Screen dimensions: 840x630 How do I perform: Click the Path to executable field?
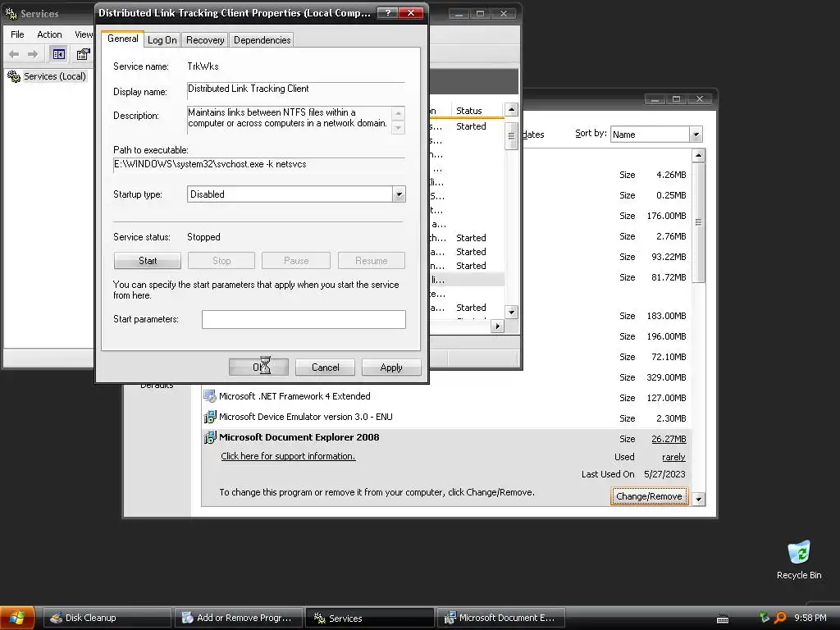click(258, 164)
